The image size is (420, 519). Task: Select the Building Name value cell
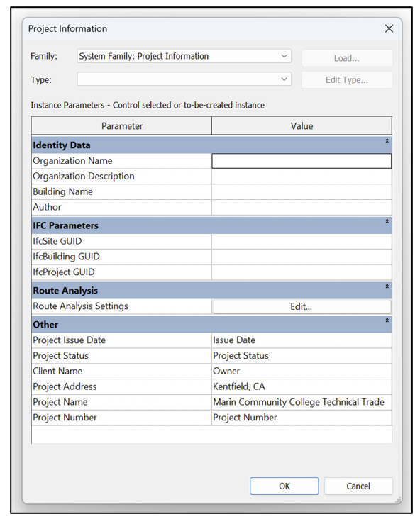[x=302, y=192]
